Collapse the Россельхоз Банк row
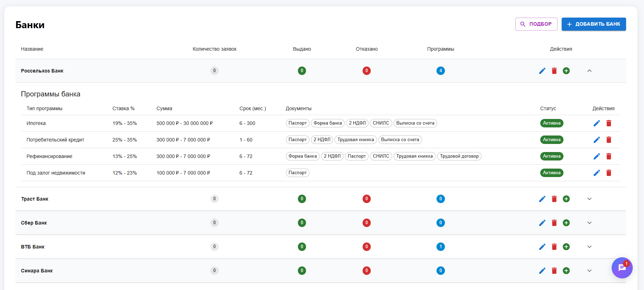Image resolution: width=644 pixels, height=290 pixels. click(589, 71)
